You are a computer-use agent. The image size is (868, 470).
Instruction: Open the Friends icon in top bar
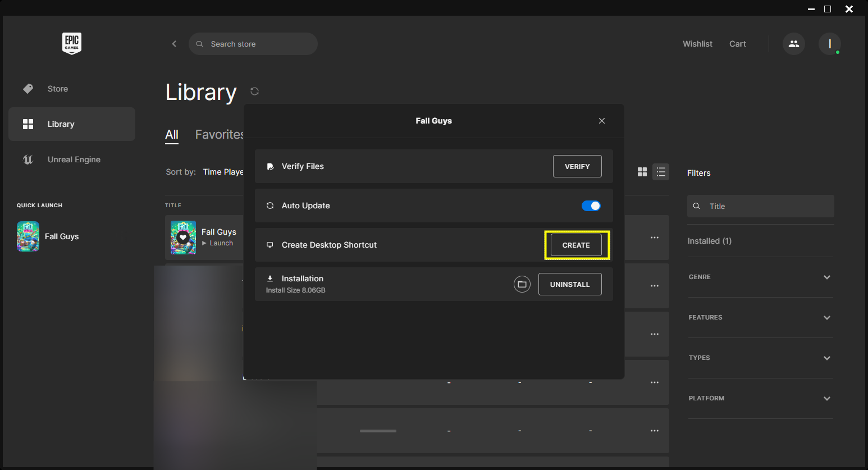(x=794, y=44)
